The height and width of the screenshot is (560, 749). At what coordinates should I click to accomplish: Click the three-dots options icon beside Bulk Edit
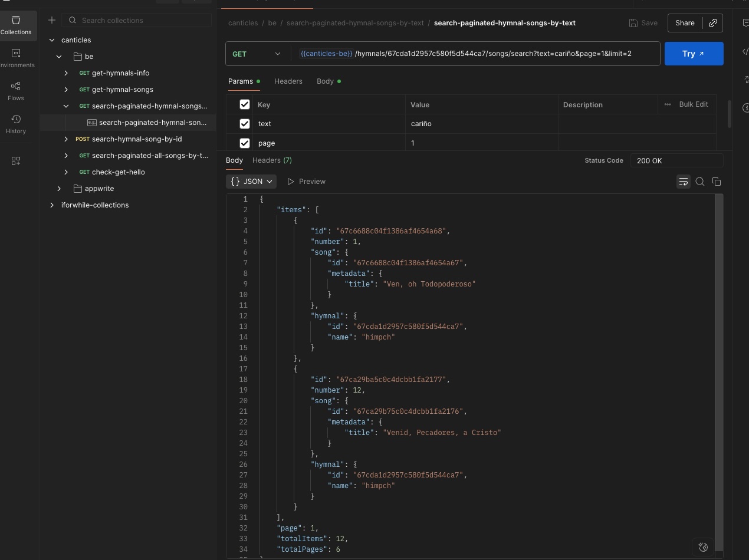(668, 104)
